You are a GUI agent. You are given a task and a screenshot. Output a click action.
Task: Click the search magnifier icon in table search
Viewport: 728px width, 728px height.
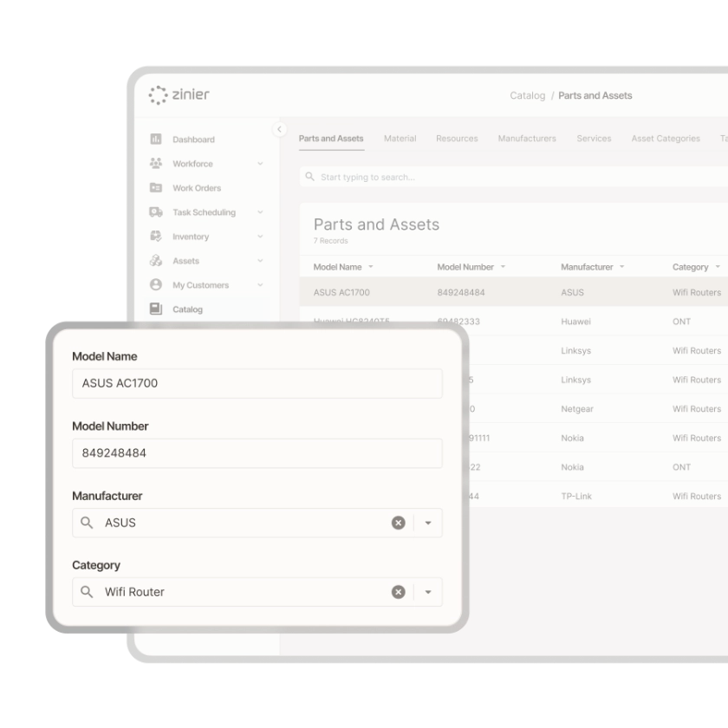[x=309, y=177]
